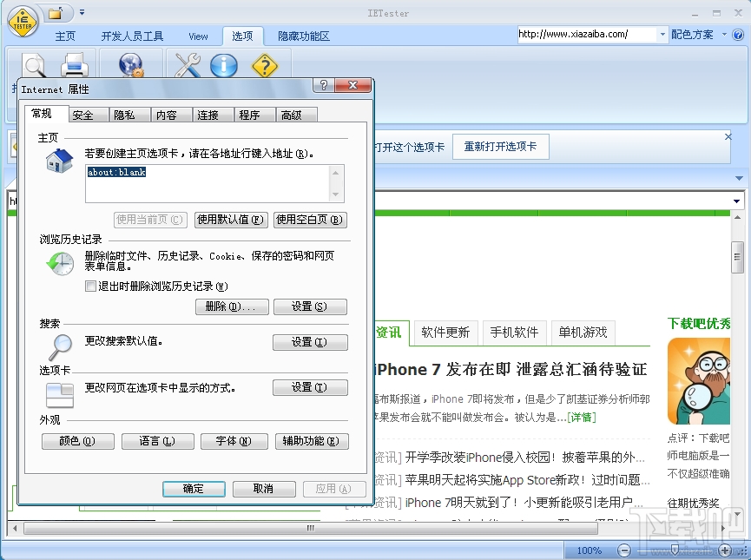Click the 重新打开选项卡 button
751x560 pixels.
coord(500,146)
